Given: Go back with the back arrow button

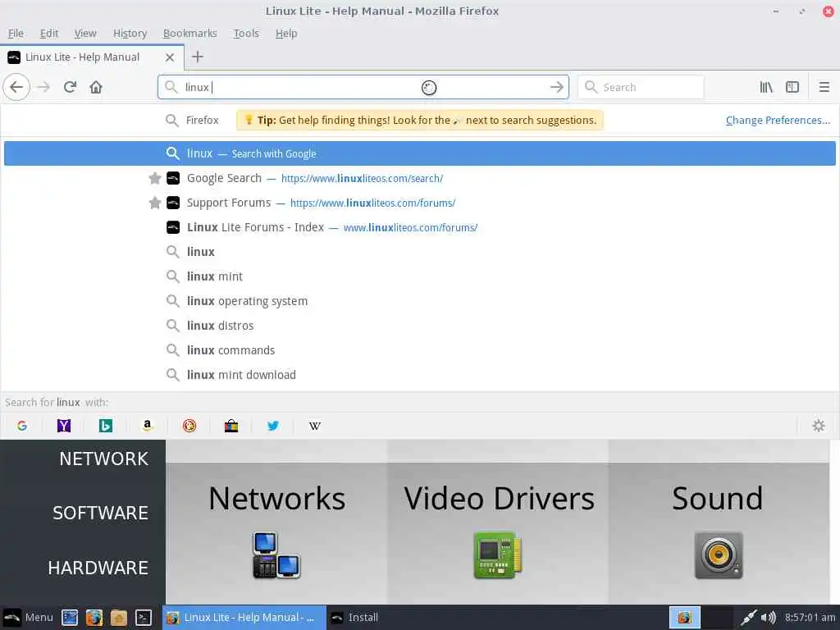Looking at the screenshot, I should coord(16,87).
